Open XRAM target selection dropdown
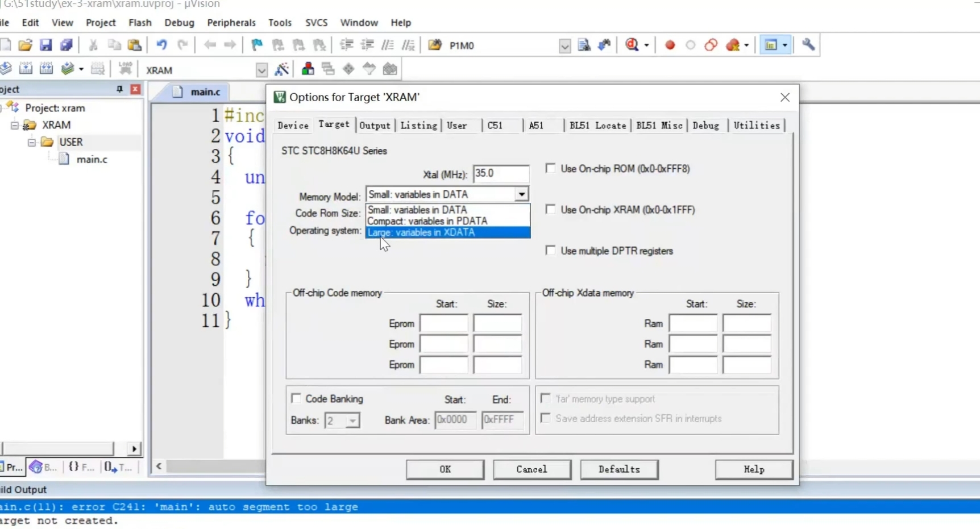The image size is (980, 529). 261,70
